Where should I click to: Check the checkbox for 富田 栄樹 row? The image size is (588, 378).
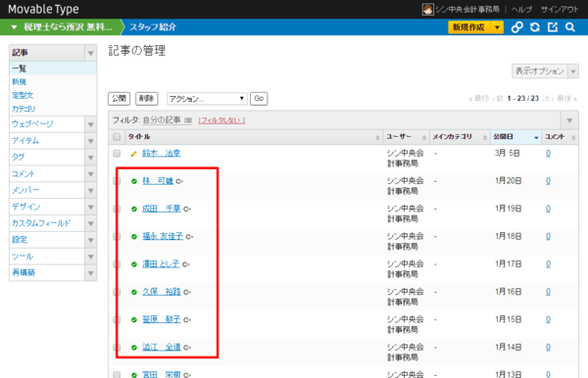click(117, 374)
